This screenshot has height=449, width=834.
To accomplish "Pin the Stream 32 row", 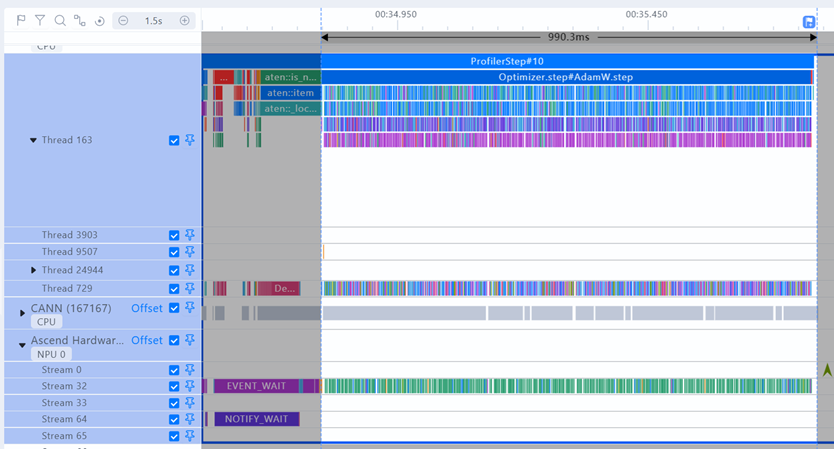I will [190, 386].
